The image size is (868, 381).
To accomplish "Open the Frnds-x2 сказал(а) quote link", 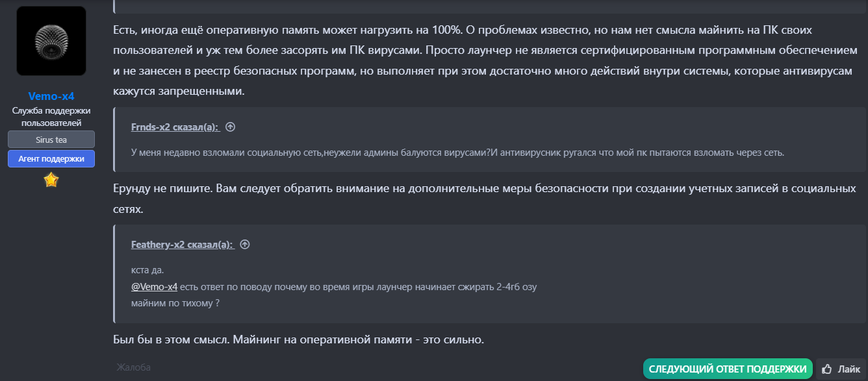I will 175,127.
